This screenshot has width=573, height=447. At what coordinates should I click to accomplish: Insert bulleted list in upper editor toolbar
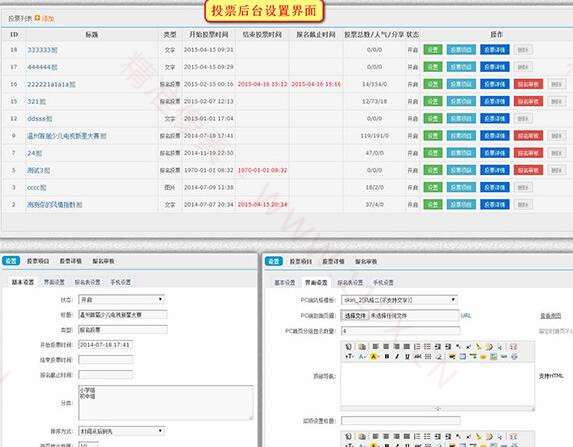coord(427,346)
